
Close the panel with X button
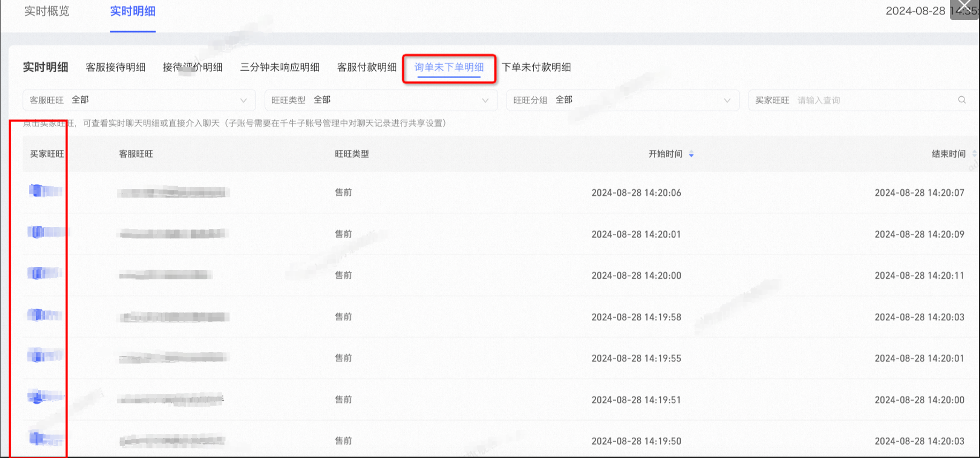click(964, 7)
